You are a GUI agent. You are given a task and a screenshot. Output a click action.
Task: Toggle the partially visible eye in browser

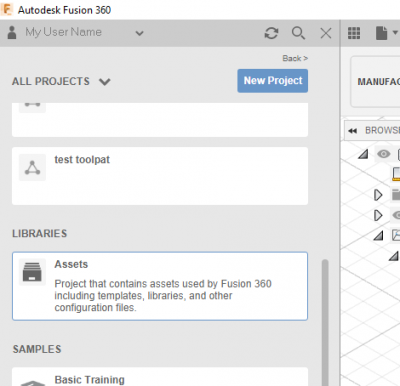[396, 215]
